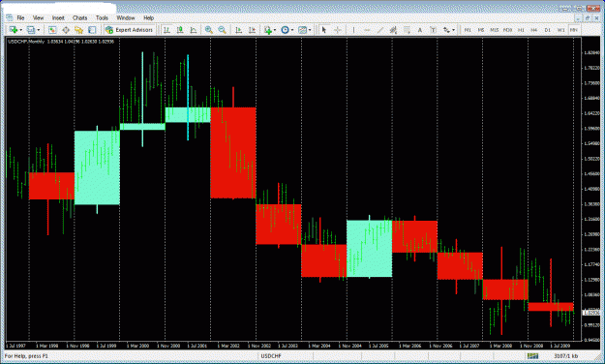Image resolution: width=605 pixels, height=364 pixels.
Task: Open the Charts menu
Action: click(80, 17)
